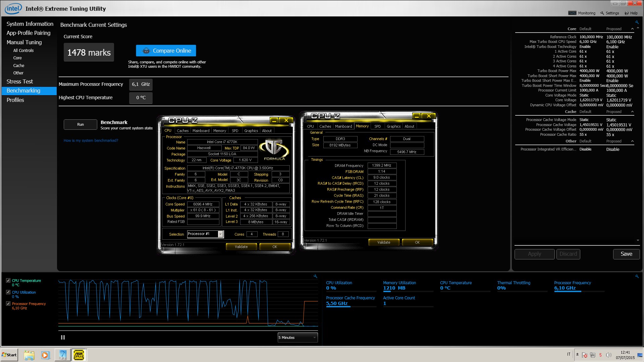Image resolution: width=644 pixels, height=362 pixels.
Task: Open the Windows Media Player taskbar icon
Action: click(x=46, y=355)
